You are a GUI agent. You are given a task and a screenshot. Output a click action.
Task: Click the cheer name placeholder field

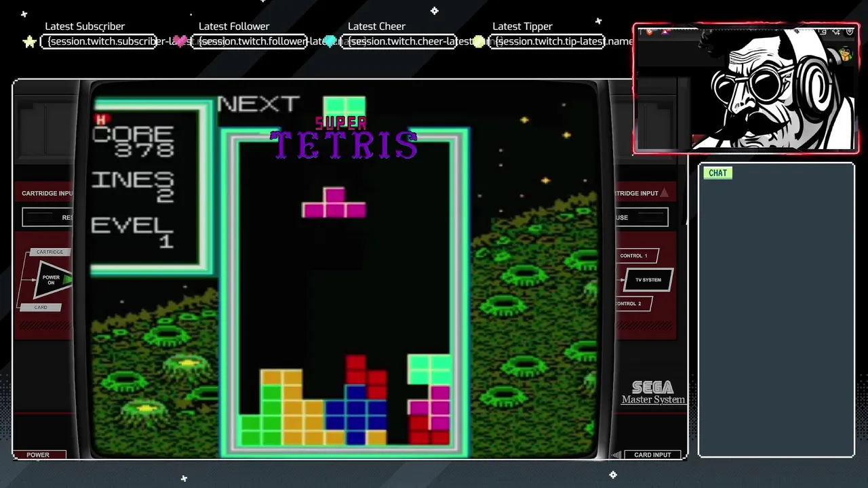398,41
